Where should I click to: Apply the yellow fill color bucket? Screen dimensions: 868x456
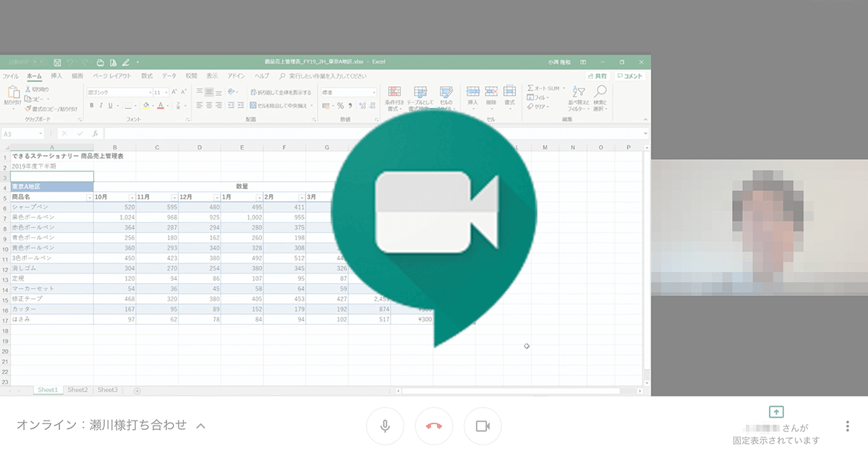click(146, 106)
